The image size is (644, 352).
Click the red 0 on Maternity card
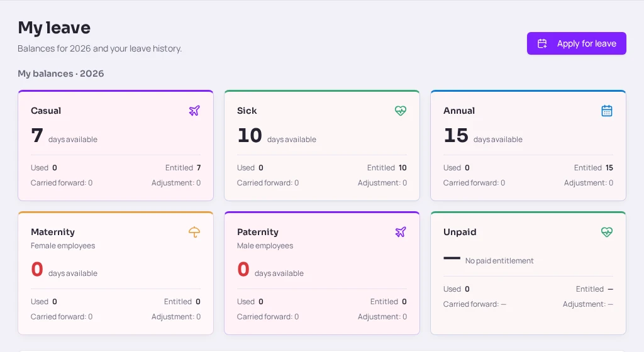(x=37, y=269)
